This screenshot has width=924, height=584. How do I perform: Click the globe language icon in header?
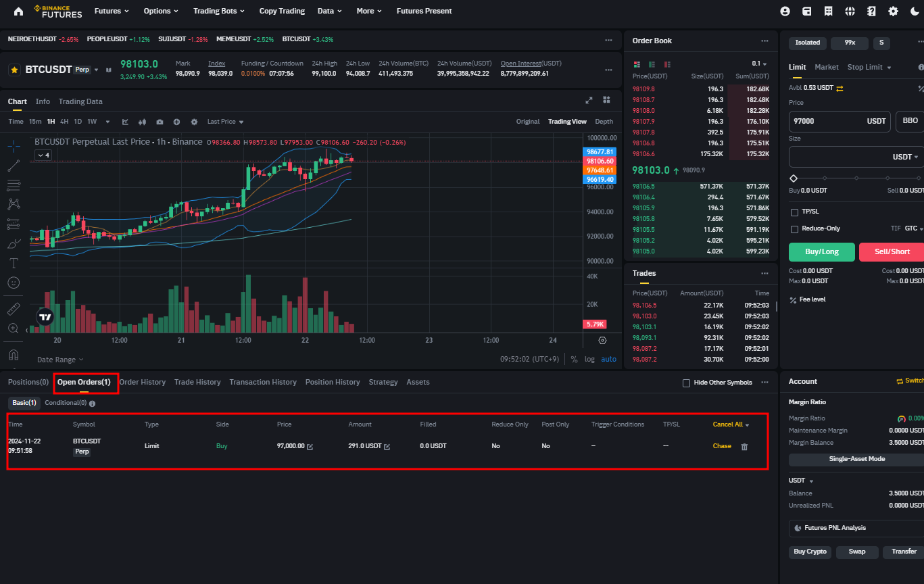pos(850,11)
